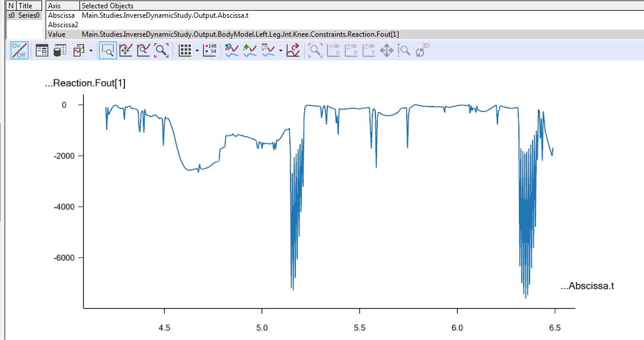Image resolution: width=644 pixels, height=340 pixels.
Task: Expand the dropdown arrow beside copy icon
Action: point(91,52)
